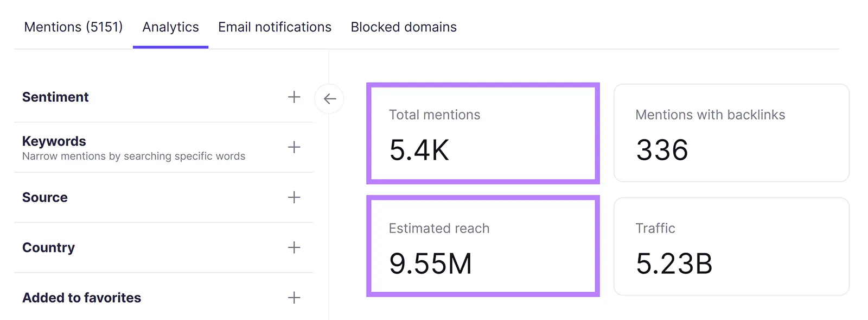The height and width of the screenshot is (320, 868).
Task: Toggle the Sentiment filter open
Action: point(55,97)
